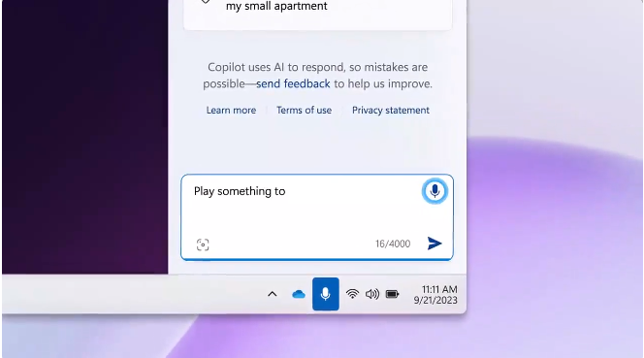Open the OneDrive cloud icon in system tray

(299, 294)
